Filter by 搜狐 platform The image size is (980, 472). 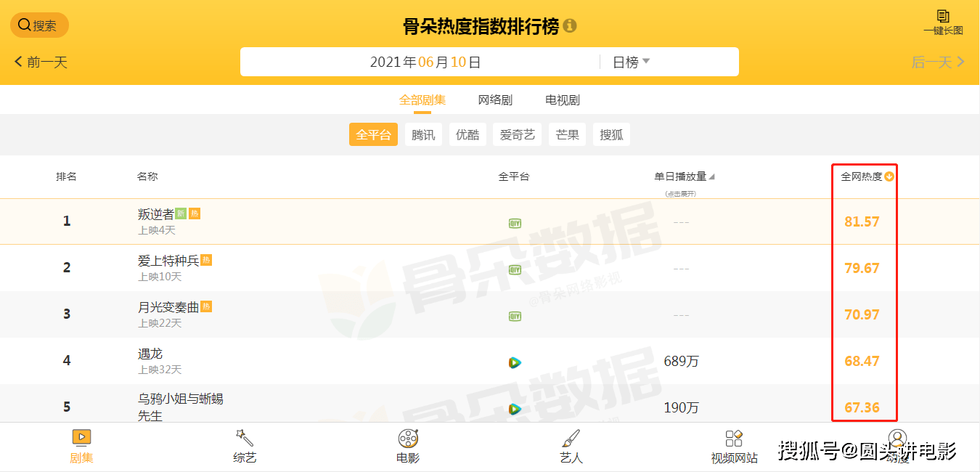(x=612, y=135)
